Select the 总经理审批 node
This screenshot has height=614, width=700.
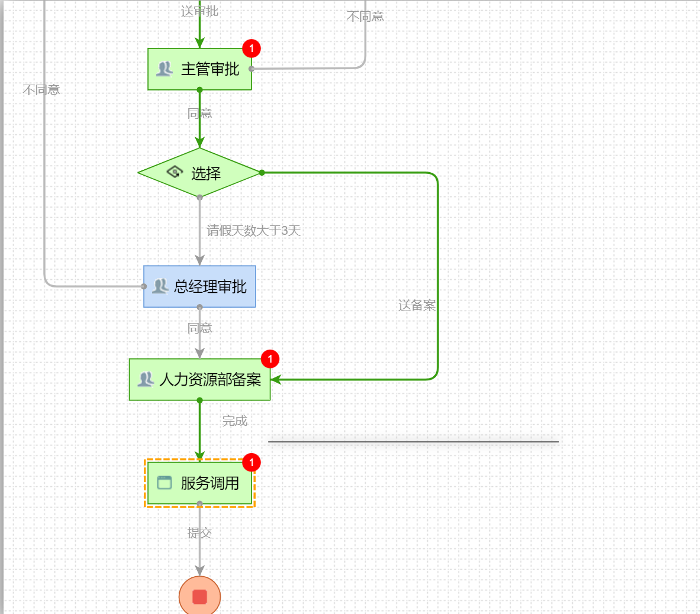coord(199,286)
